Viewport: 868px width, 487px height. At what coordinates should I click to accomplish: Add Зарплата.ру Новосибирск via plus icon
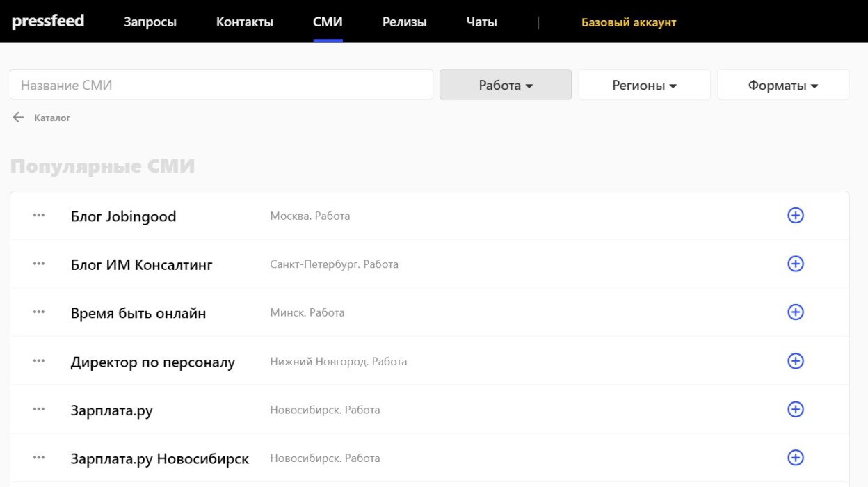[795, 458]
